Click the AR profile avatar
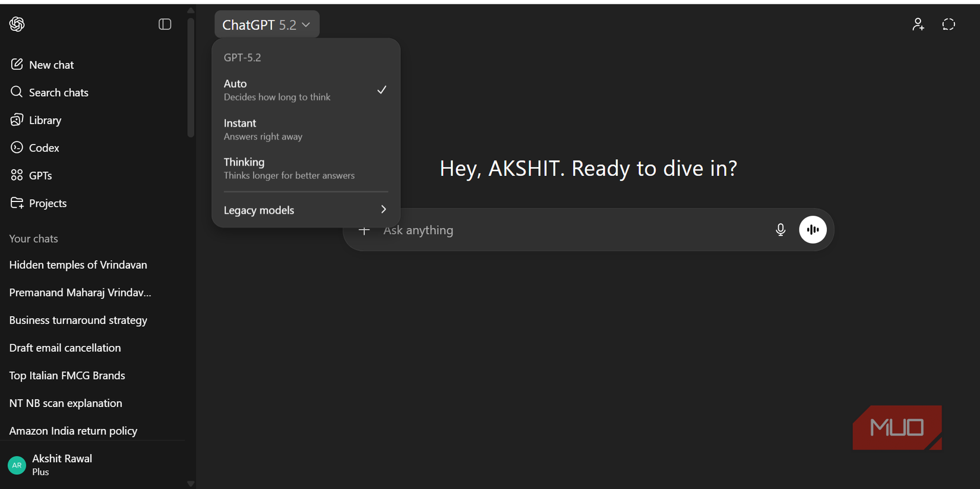Image resolution: width=980 pixels, height=489 pixels. coord(17,465)
